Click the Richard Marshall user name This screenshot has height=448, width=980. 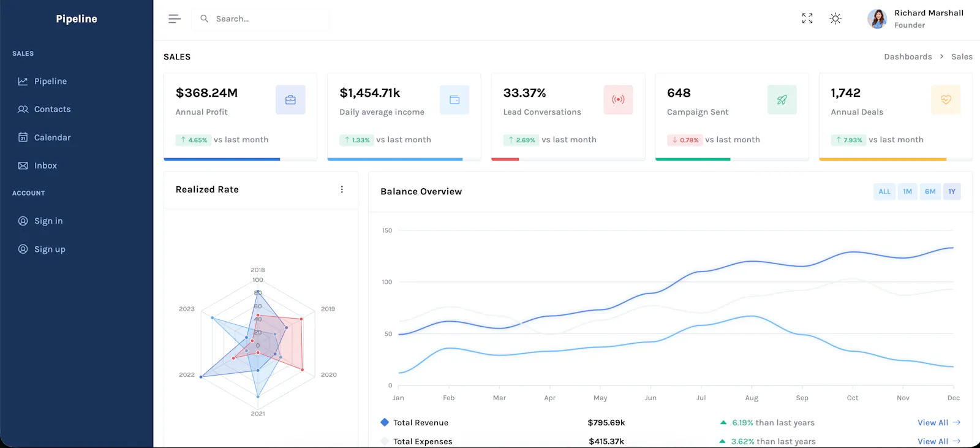coord(929,13)
